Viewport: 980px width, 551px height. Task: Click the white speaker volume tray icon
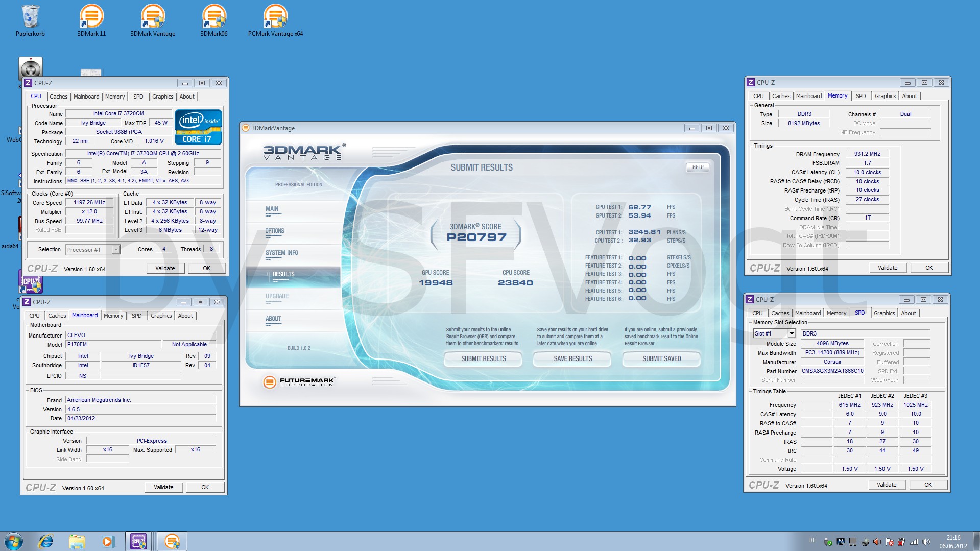[926, 542]
